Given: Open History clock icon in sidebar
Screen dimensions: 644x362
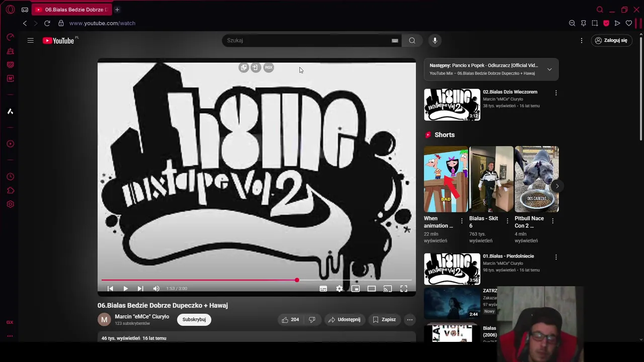Looking at the screenshot, I should pos(10,176).
